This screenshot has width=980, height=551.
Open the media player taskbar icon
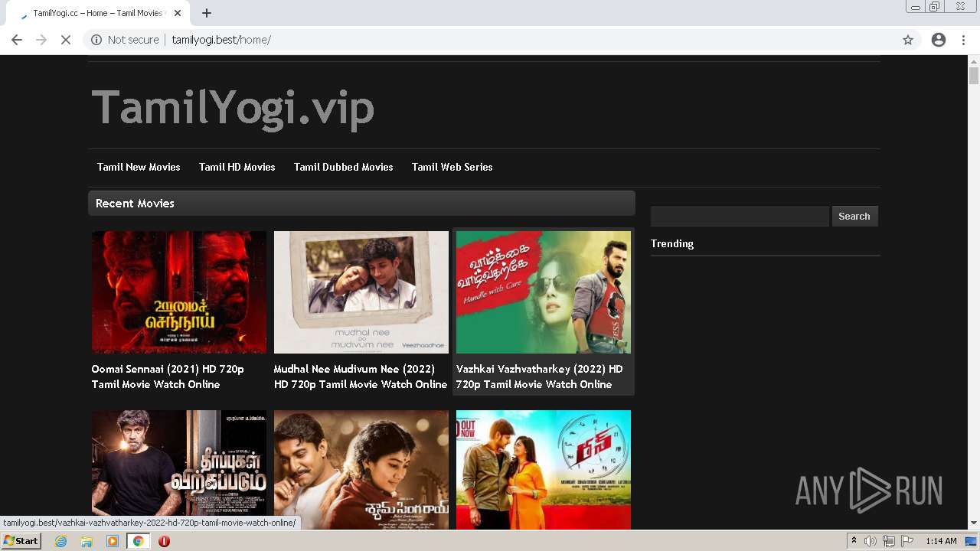[113, 541]
